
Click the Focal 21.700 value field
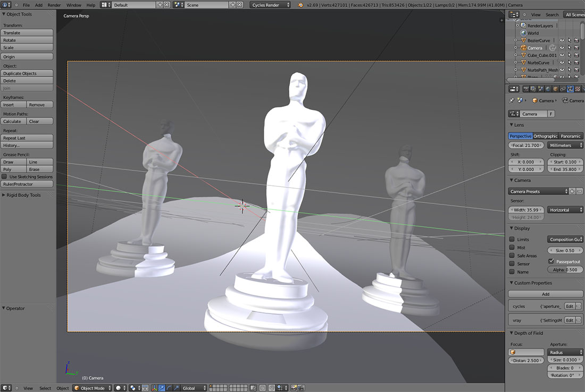525,146
